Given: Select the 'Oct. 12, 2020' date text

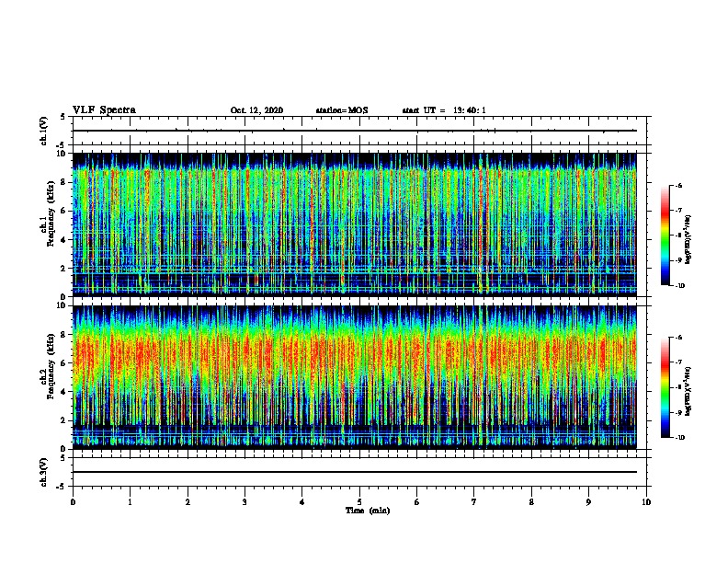Looking at the screenshot, I should tap(256, 110).
